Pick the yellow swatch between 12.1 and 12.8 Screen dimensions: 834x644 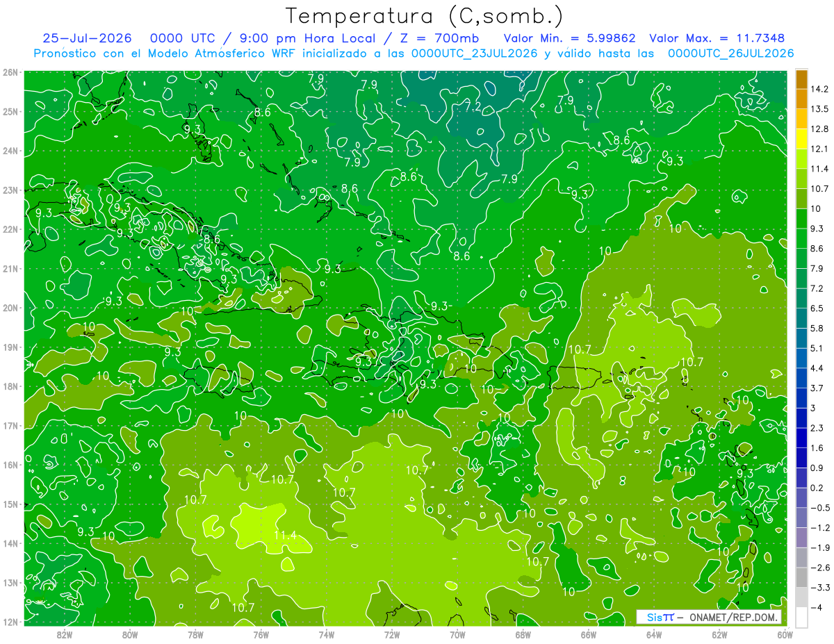801,138
